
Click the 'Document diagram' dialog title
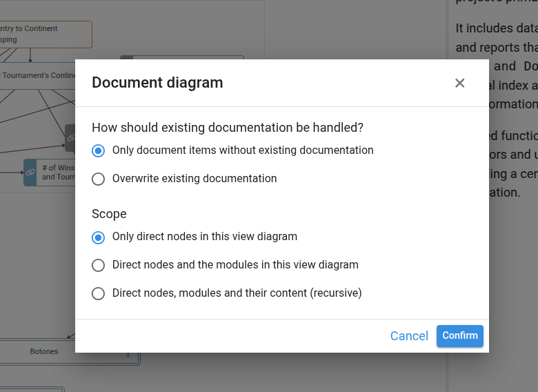click(x=157, y=83)
